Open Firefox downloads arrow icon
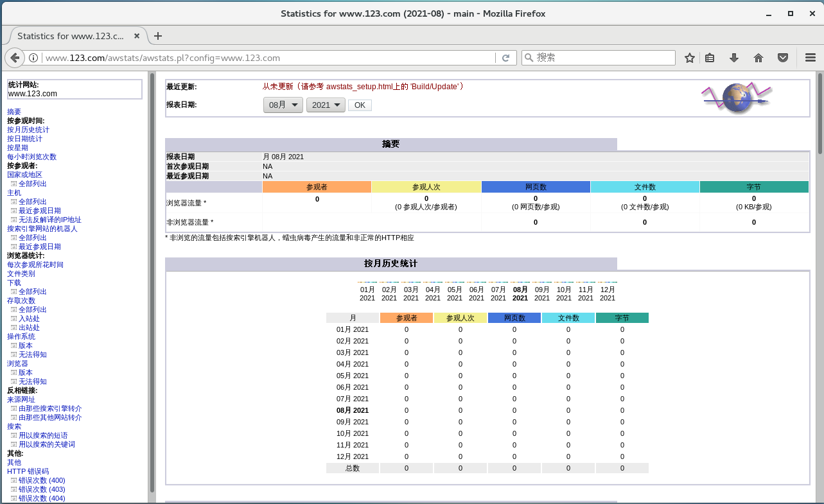The height and width of the screenshot is (504, 824). [734, 58]
